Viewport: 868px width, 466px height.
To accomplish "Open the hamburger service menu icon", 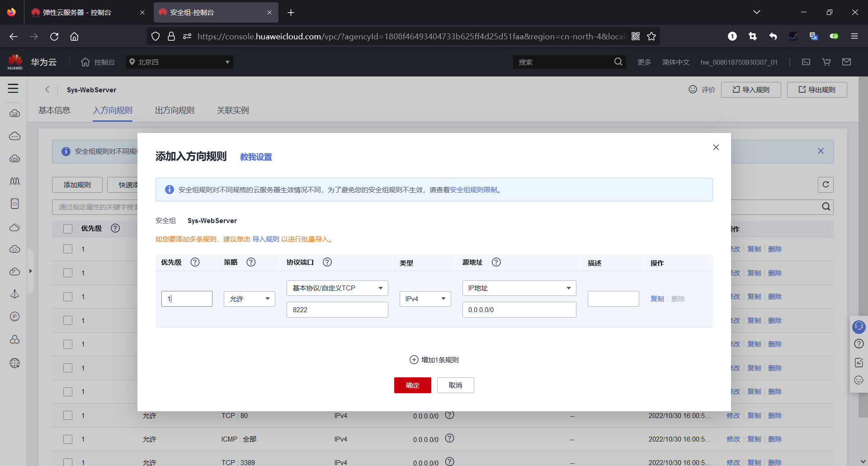I will coord(13,89).
